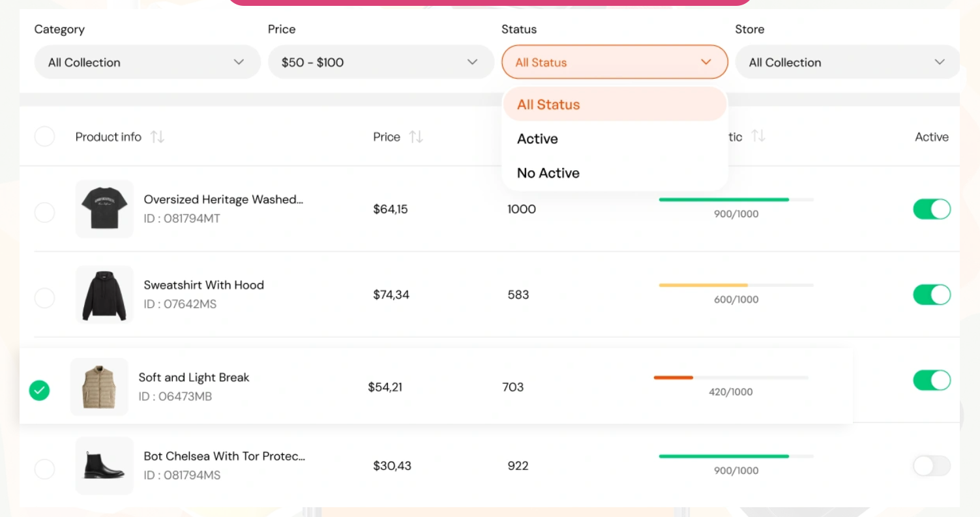The width and height of the screenshot is (980, 517).
Task: Click the orange 420/1000 progress bar
Action: 731,377
